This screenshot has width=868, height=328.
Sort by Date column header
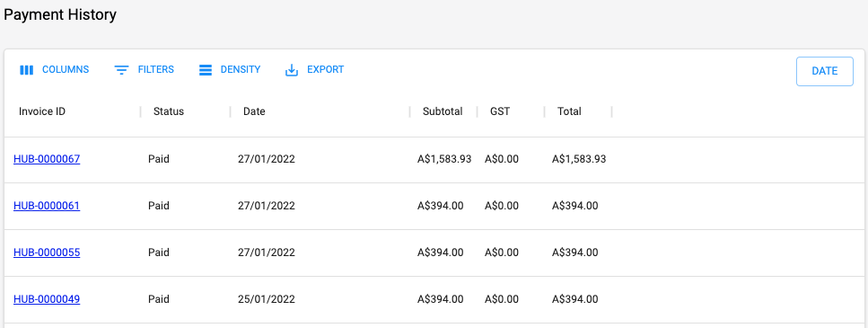[x=254, y=111]
